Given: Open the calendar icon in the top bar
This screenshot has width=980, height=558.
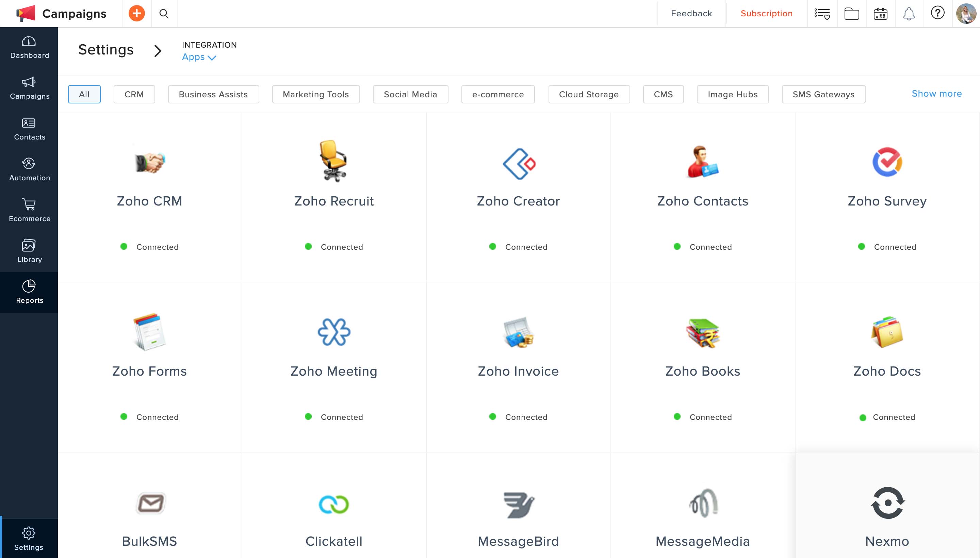Looking at the screenshot, I should 880,13.
